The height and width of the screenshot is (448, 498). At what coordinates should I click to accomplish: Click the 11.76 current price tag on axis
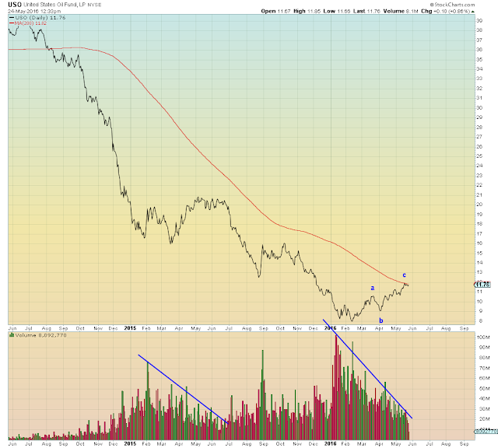click(x=482, y=285)
